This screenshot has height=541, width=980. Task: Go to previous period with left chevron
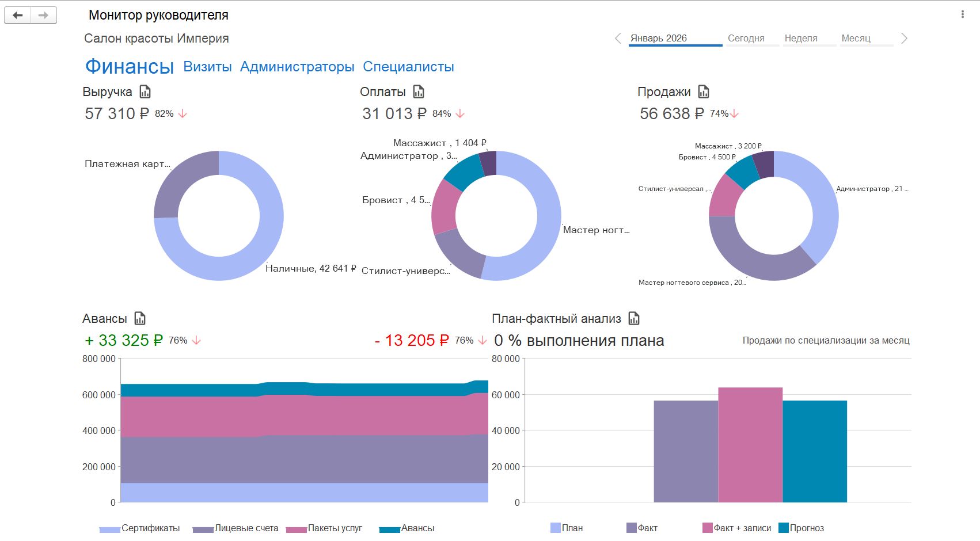[618, 39]
